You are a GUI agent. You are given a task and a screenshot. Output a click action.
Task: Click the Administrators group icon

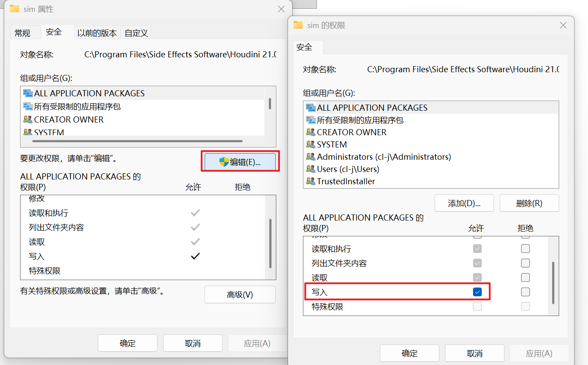311,157
